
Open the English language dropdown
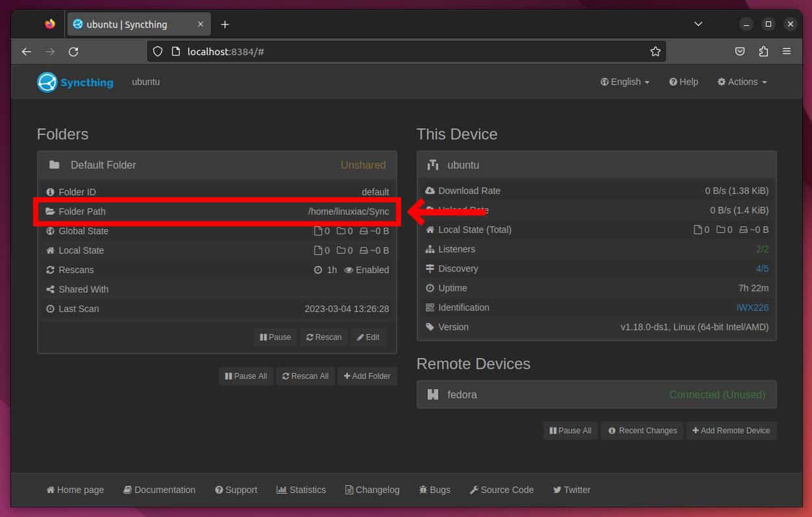click(x=624, y=82)
